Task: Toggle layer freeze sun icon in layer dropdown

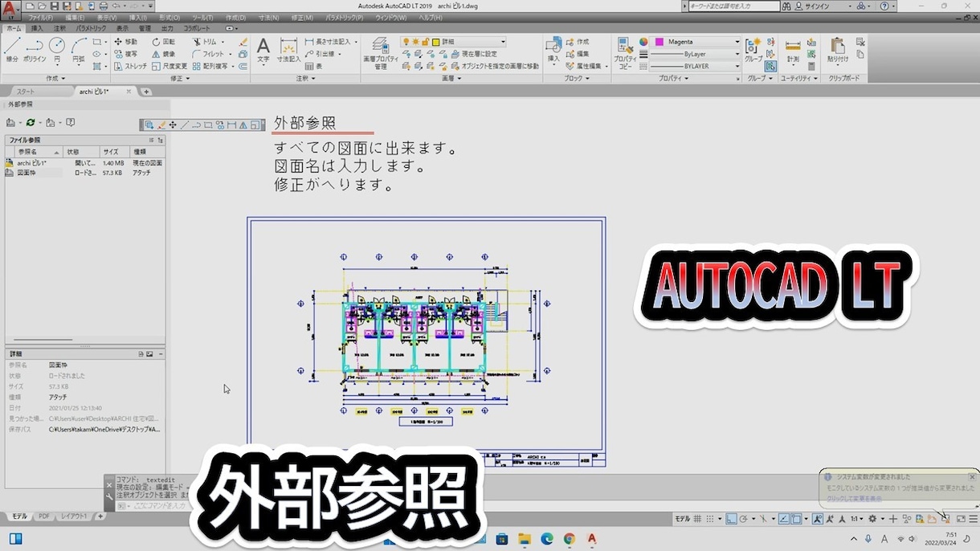Action: pos(415,42)
